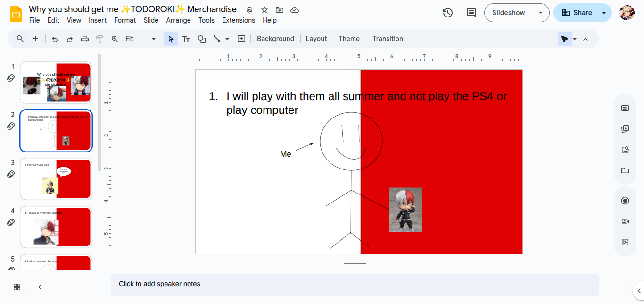Open the Arrange menu

(178, 20)
